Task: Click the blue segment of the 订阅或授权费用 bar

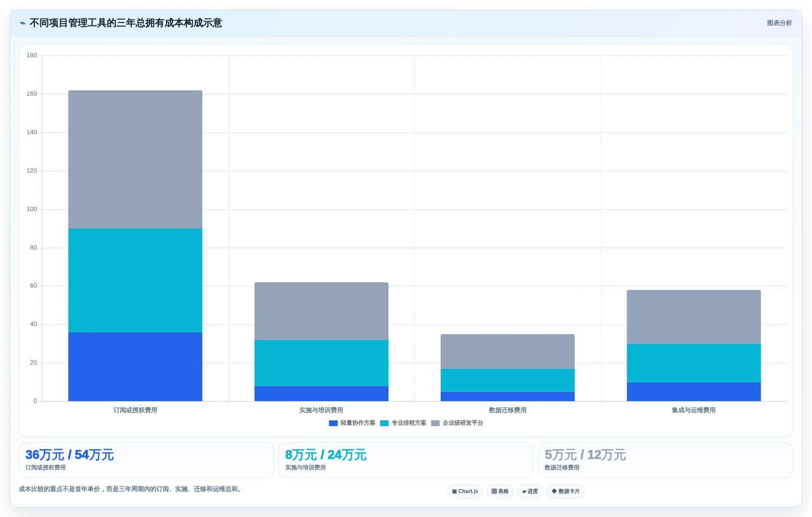Action: [135, 366]
